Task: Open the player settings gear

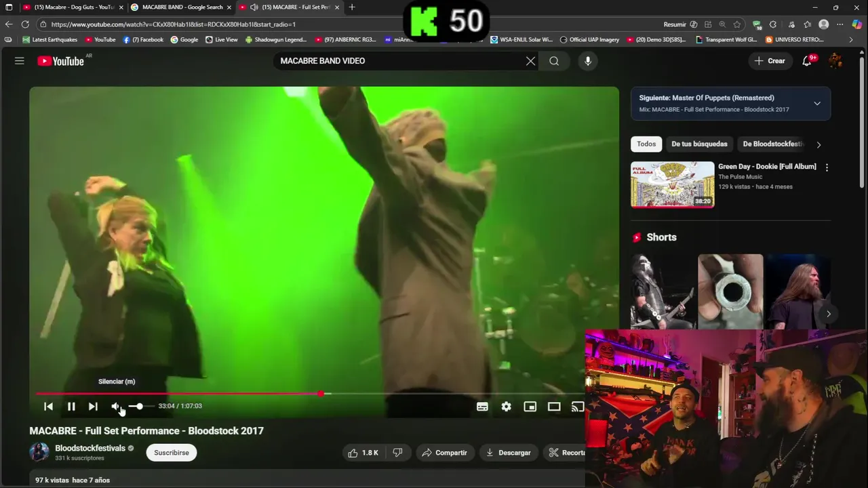Action: coord(506,407)
